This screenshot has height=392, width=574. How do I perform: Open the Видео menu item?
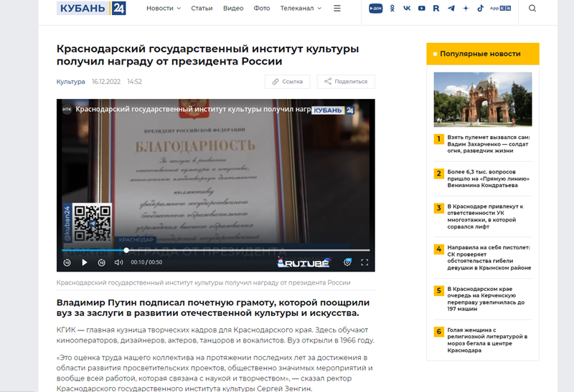[233, 8]
